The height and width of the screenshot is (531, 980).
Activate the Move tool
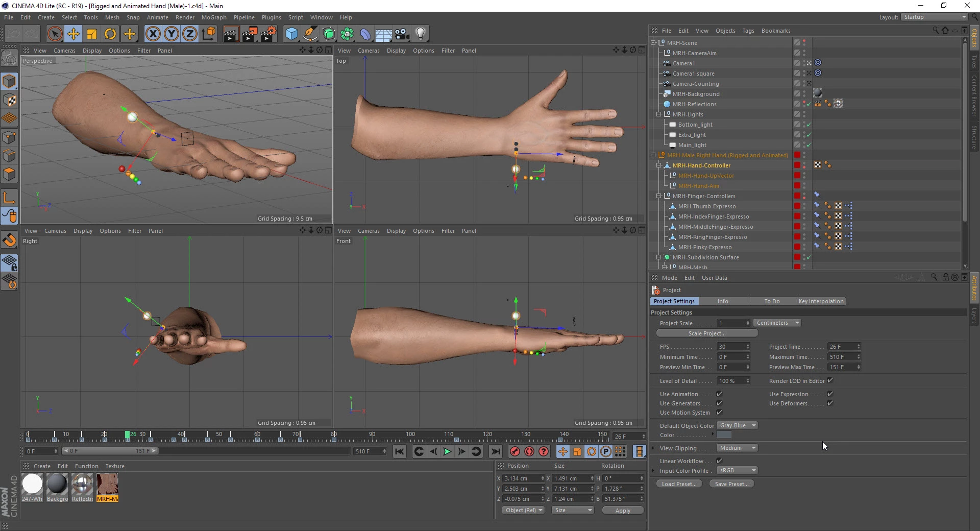point(73,34)
